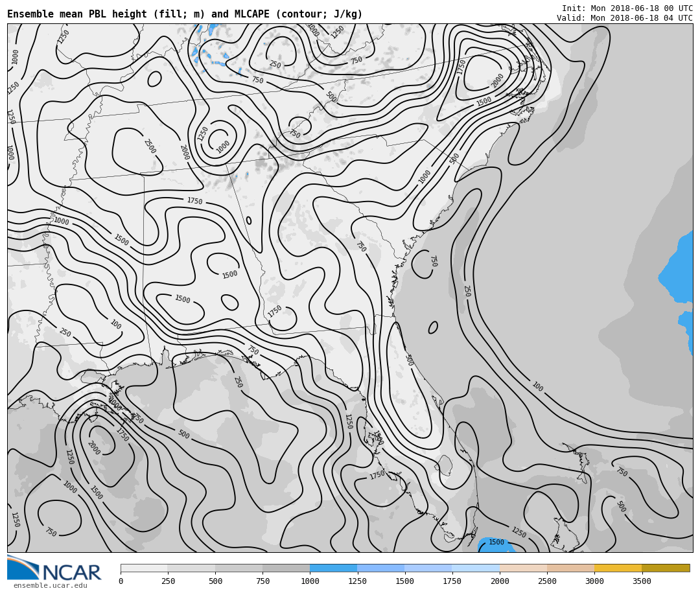
Task: Select the Valid time text
Action: [x=624, y=18]
